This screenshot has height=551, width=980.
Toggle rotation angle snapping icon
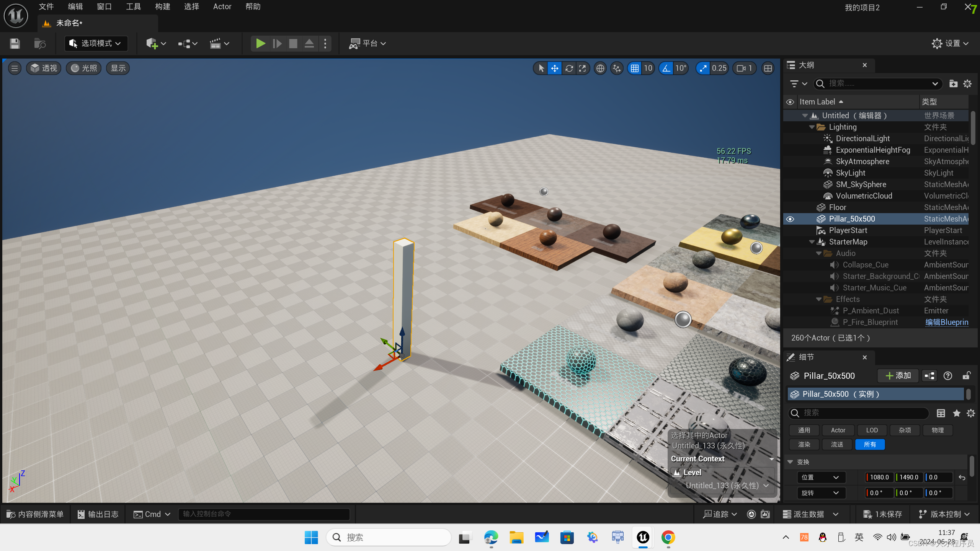pyautogui.click(x=666, y=68)
